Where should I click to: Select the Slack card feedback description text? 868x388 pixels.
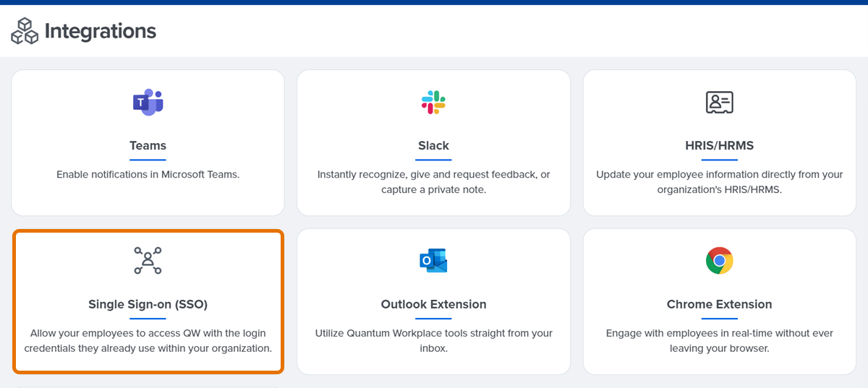coord(433,182)
